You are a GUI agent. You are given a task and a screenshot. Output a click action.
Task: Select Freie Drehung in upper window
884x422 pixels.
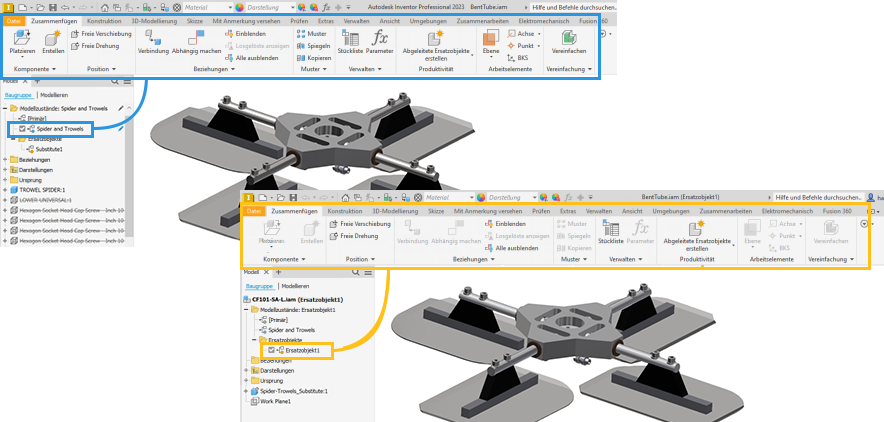pos(95,46)
